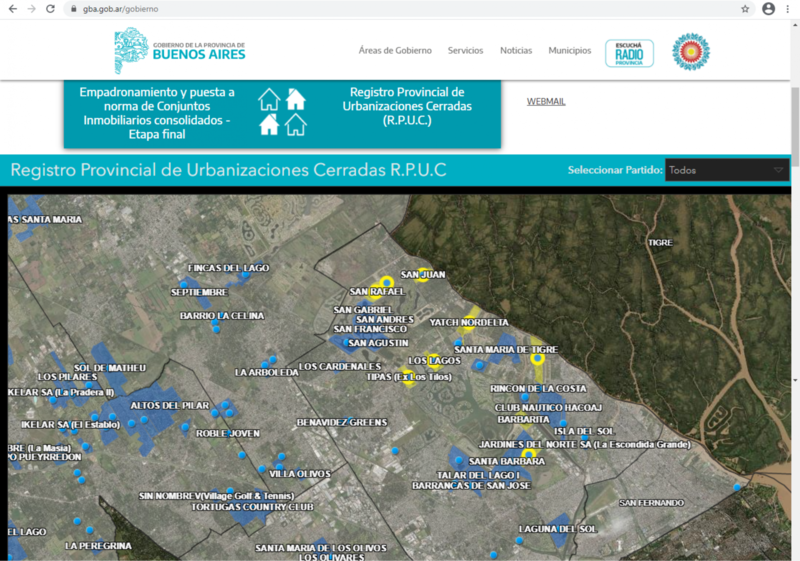Click the houses icon in teal banner

282,112
